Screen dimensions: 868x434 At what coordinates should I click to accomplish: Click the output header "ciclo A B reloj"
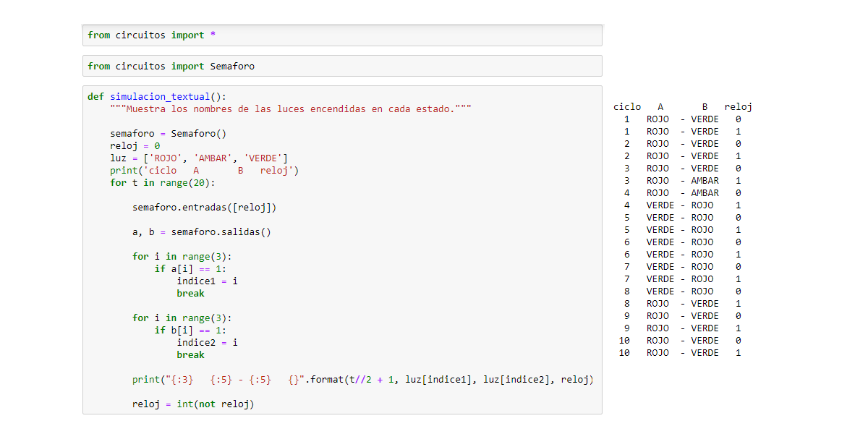[683, 107]
